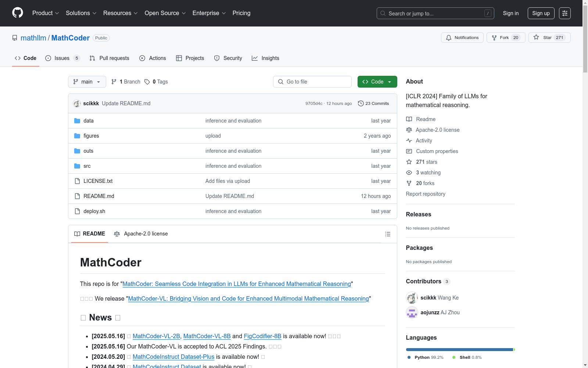Star the MathCoder repository

click(x=549, y=38)
